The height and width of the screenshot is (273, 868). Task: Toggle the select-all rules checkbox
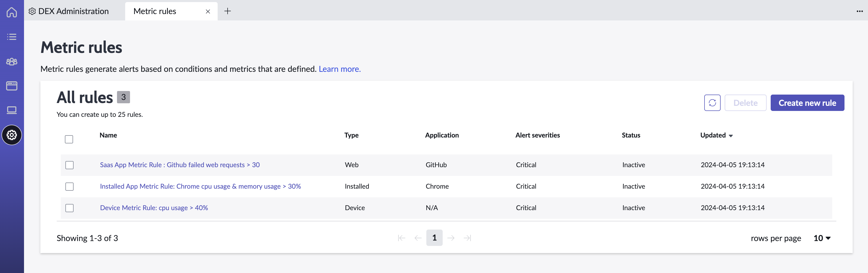pos(69,139)
